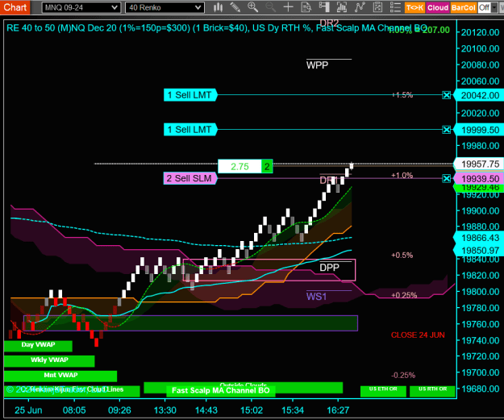
Task: Click the 16:27 time axis label
Action: coord(338,410)
